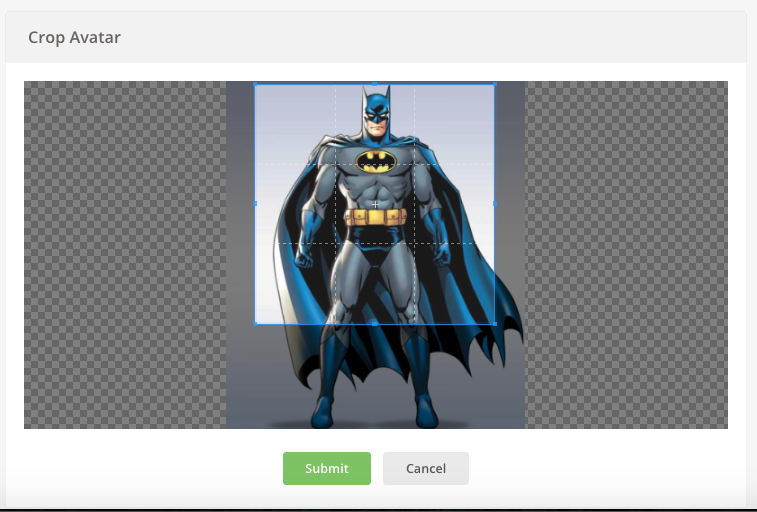Click the bottom-center crop edge handle
757x512 pixels.
[375, 324]
